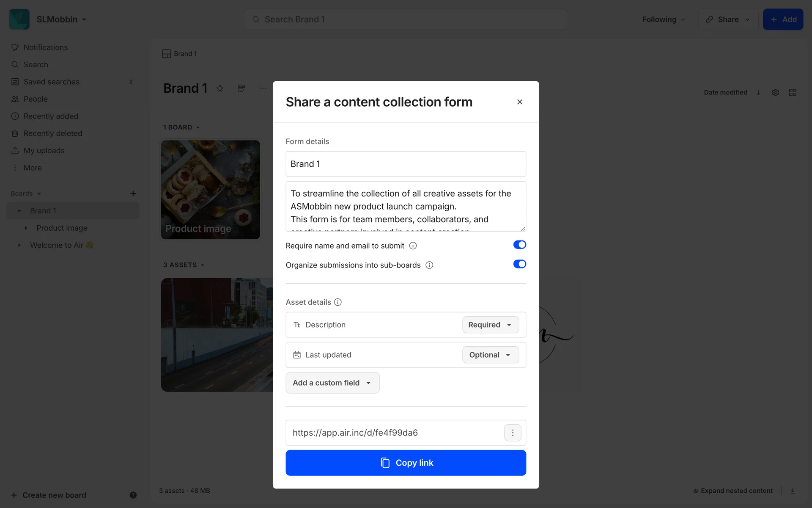Click info icon next to Organize submissions

click(x=429, y=265)
